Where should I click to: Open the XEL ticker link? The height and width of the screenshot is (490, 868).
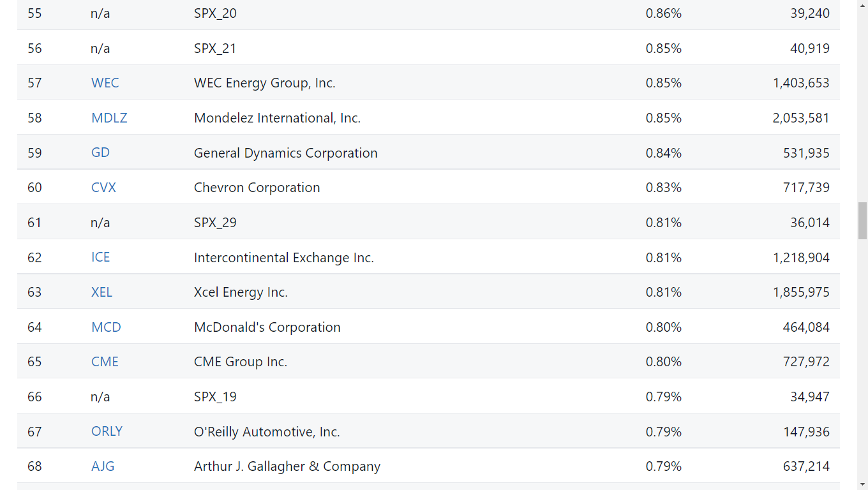coord(101,292)
